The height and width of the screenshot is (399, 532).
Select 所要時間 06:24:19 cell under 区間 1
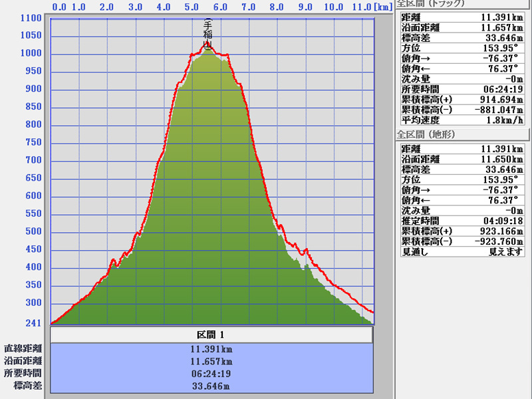coord(212,373)
